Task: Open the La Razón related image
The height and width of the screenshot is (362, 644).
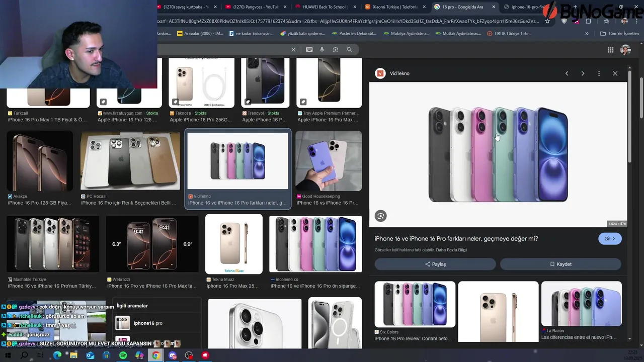Action: (x=582, y=304)
